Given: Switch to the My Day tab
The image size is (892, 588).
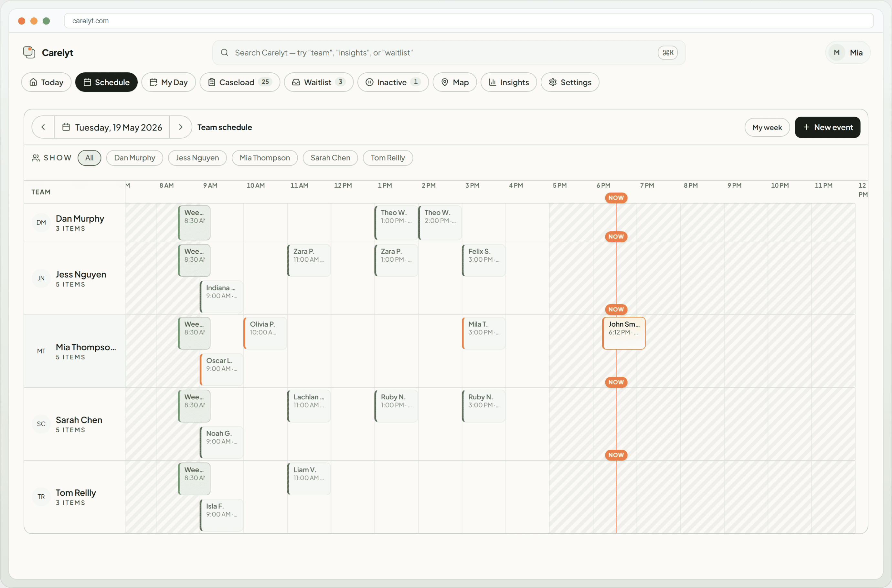Looking at the screenshot, I should coord(168,82).
